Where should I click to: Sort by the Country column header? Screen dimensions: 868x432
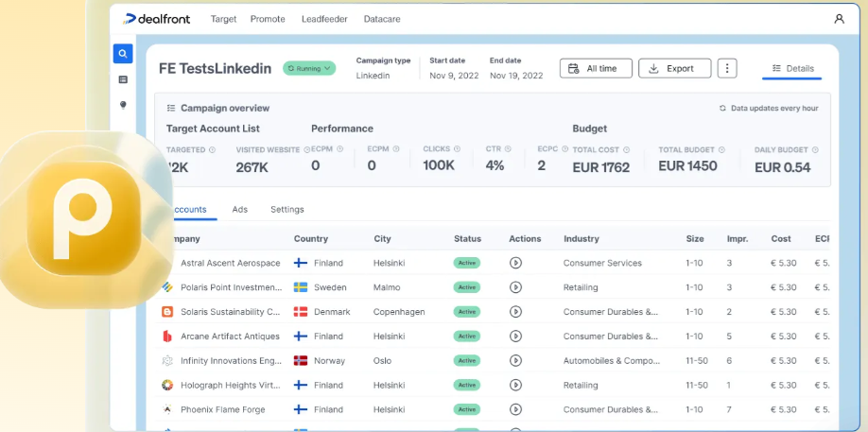310,239
